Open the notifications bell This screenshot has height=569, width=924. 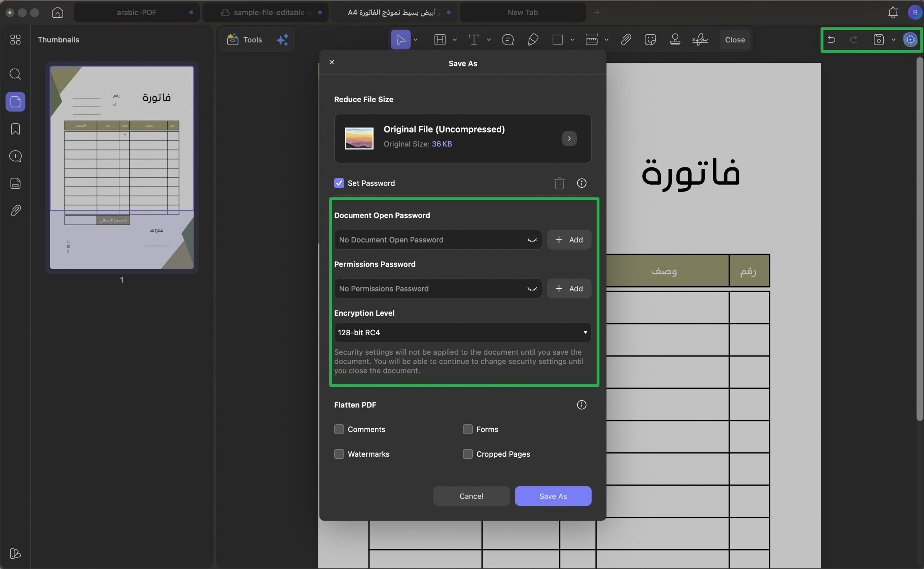[x=893, y=12]
